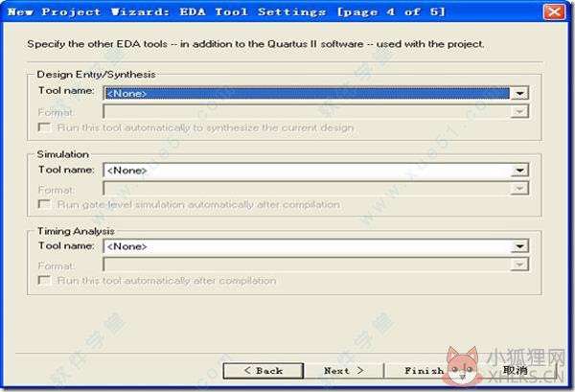Close the New Project Wizard window
The height and width of the screenshot is (392, 575).
click(554, 12)
